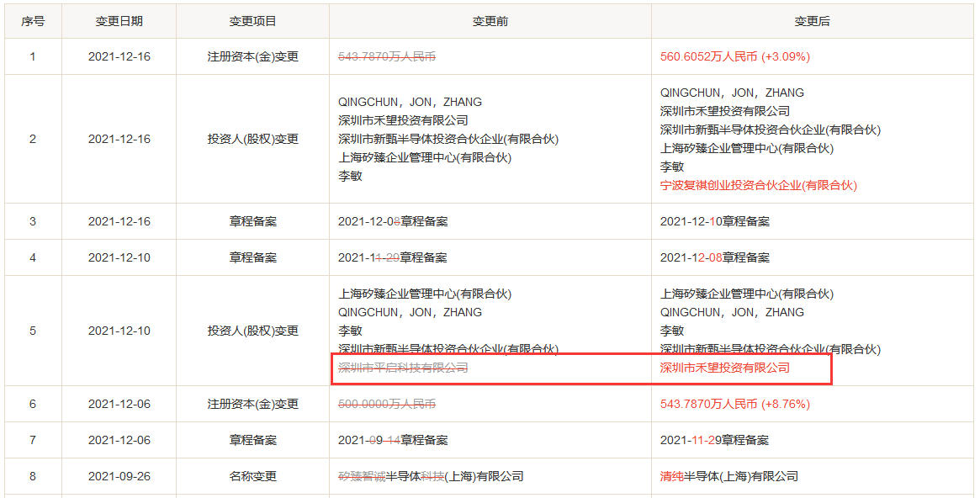Screen dimensions: 980x498
Task: Select 投资人(股权)变更 item in row 2
Action: (x=252, y=139)
